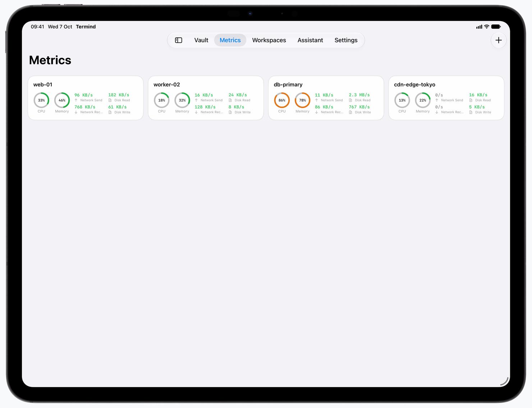
Task: Select web-01 network send value 96 KB/s
Action: click(x=83, y=95)
